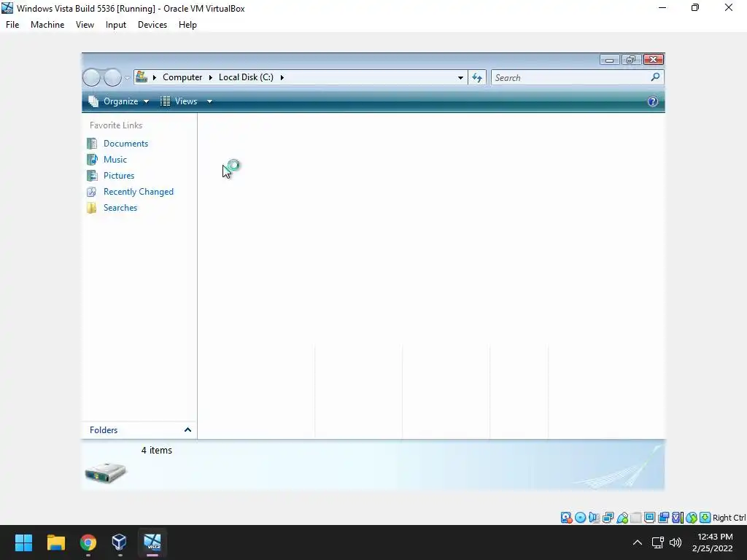Click the address bar folder icon
This screenshot has width=747, height=560.
[x=142, y=77]
